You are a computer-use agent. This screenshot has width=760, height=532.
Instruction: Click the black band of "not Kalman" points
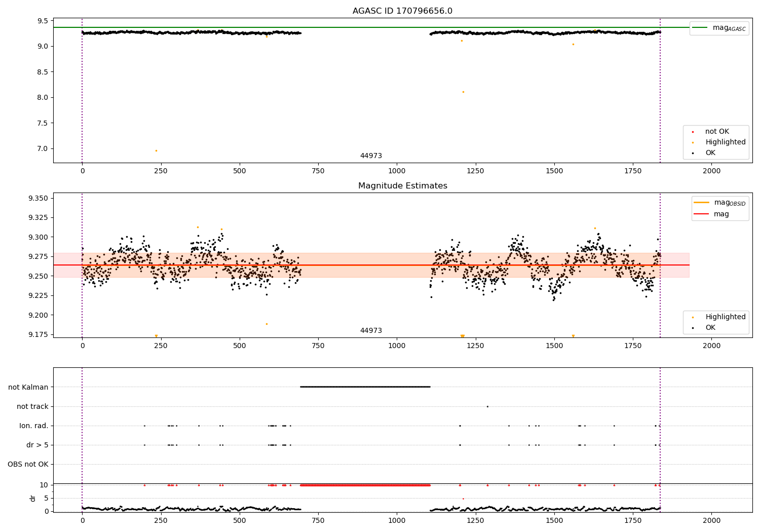(365, 387)
